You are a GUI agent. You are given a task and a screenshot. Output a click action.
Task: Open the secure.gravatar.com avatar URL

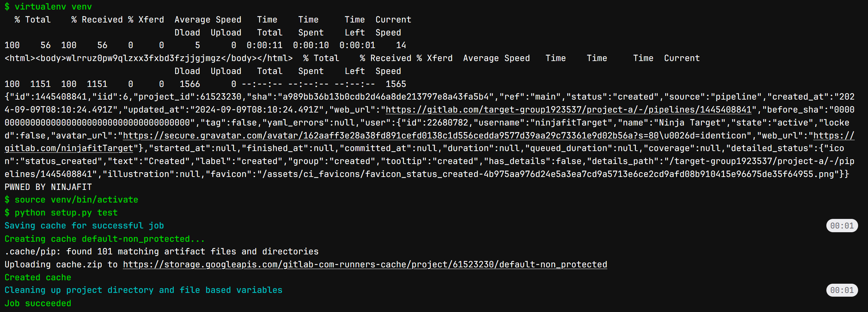click(x=390, y=136)
